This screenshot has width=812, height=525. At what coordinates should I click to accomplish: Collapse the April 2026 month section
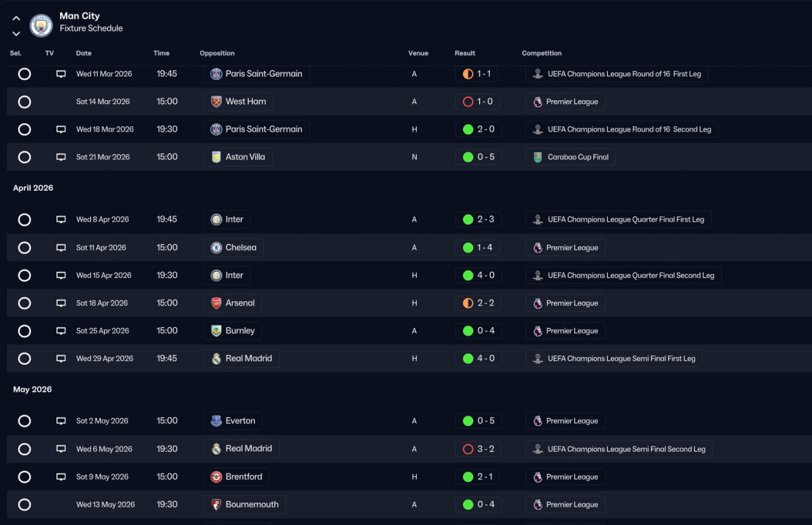33,188
